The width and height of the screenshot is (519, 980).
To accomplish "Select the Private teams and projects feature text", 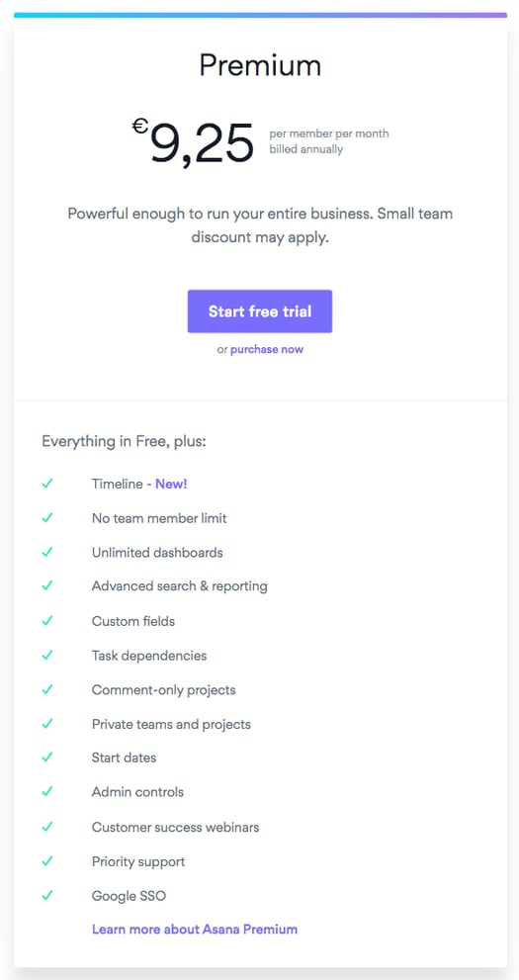I will (171, 724).
